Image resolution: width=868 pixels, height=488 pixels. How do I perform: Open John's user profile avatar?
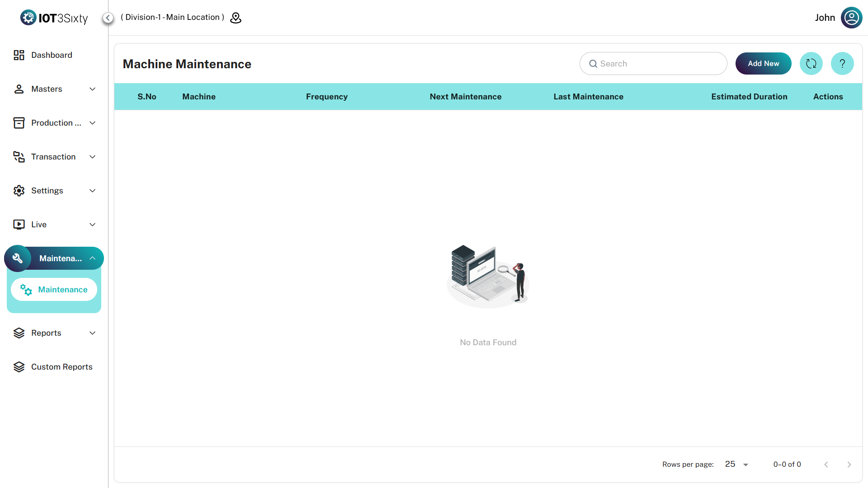point(851,18)
